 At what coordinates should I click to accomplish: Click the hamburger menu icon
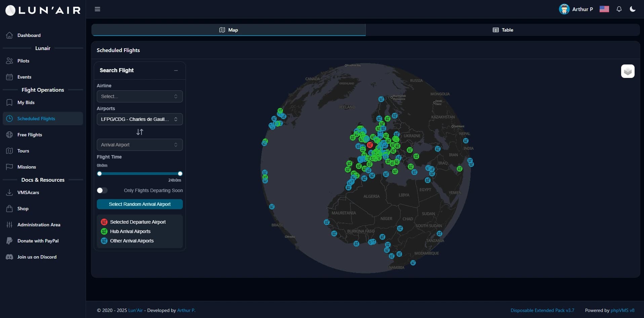point(97,9)
